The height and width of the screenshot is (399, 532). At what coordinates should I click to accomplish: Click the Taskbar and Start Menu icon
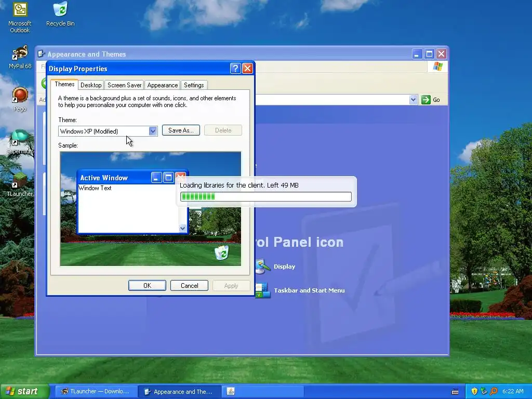pos(262,290)
